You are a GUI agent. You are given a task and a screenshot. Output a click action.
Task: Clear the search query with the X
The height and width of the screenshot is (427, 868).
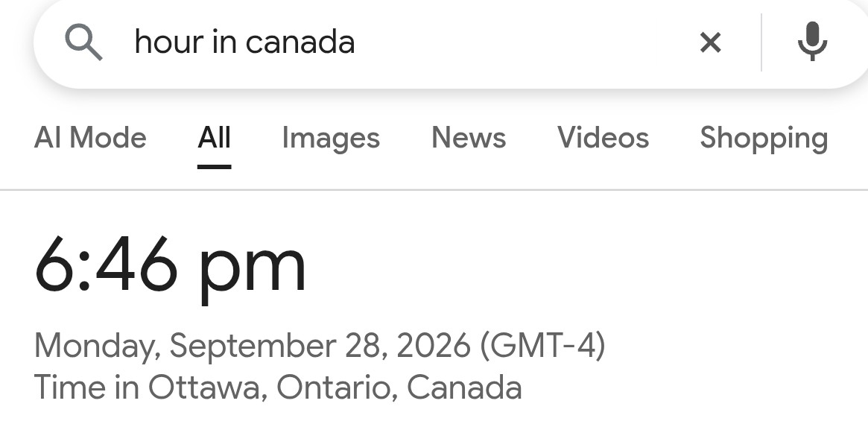pyautogui.click(x=710, y=42)
